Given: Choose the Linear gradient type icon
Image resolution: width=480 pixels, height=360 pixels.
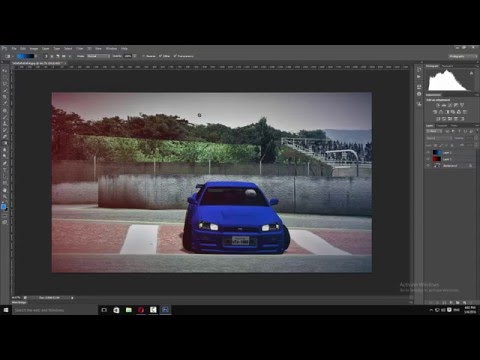Looking at the screenshot, I should tap(46, 56).
